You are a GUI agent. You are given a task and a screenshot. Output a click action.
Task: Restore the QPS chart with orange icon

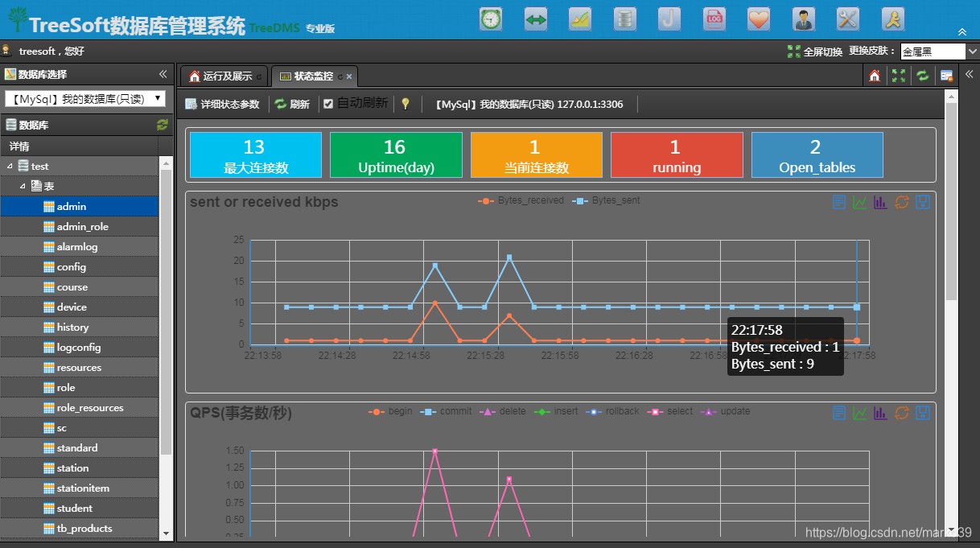[x=902, y=413]
